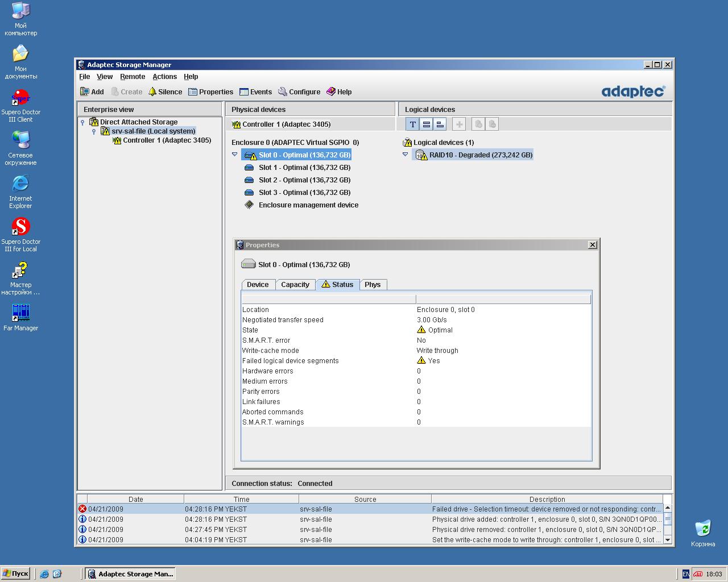Select the Enclosure management device
The height and width of the screenshot is (582, 728).
[308, 205]
